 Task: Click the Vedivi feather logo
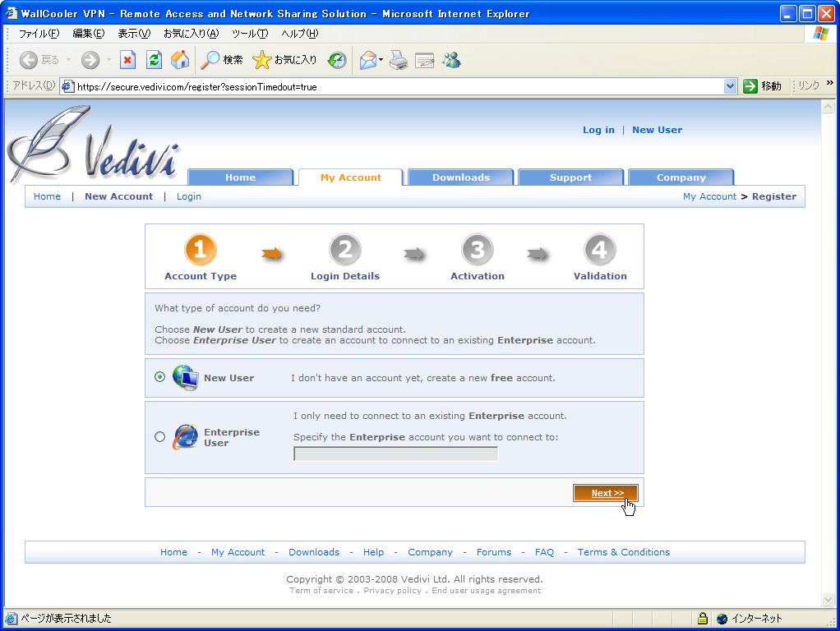[92, 144]
